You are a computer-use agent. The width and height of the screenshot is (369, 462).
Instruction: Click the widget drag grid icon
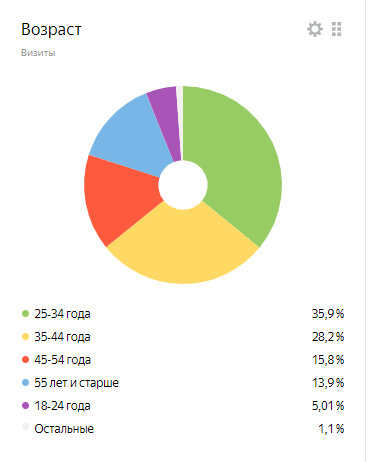point(337,29)
